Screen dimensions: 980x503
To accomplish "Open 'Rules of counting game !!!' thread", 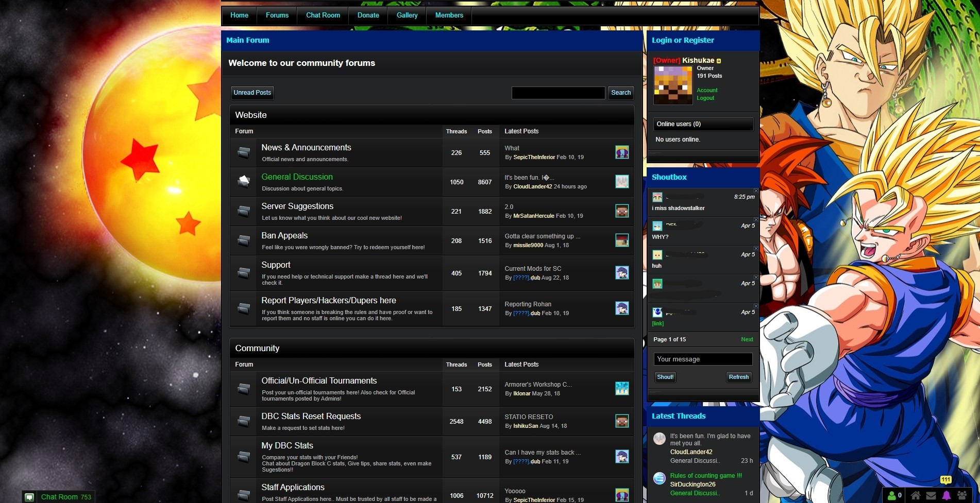I will [706, 476].
